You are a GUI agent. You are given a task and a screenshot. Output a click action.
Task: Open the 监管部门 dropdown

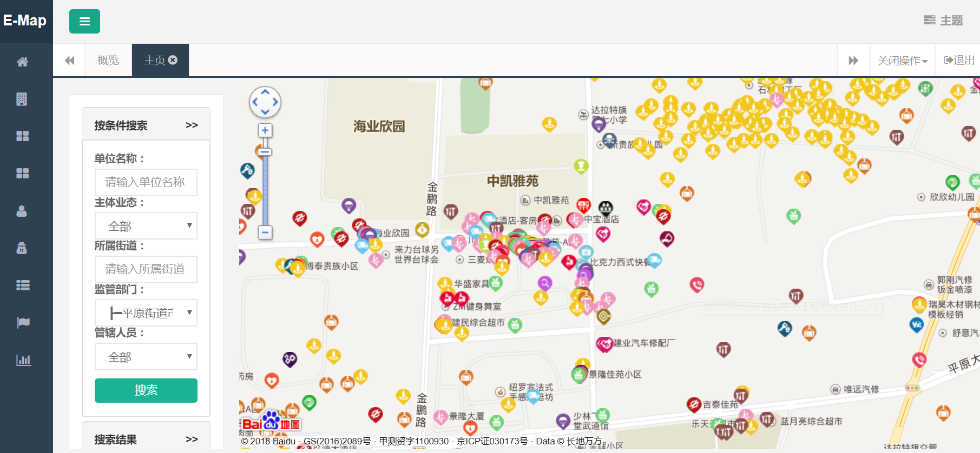(x=146, y=313)
